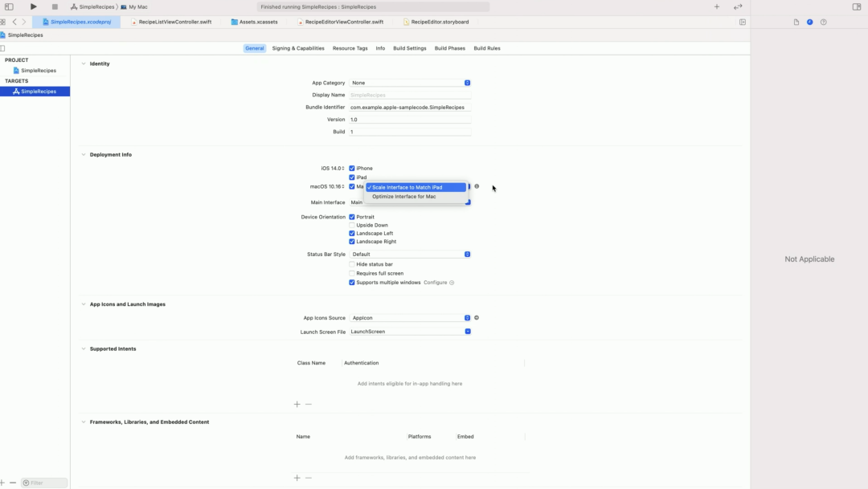Open Status Bar Style dropdown
868x489 pixels.
tap(410, 255)
